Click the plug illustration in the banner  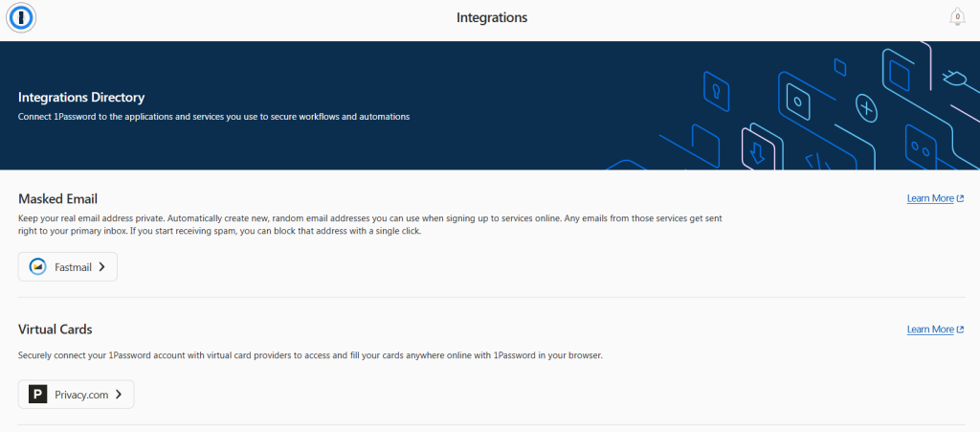(952, 76)
